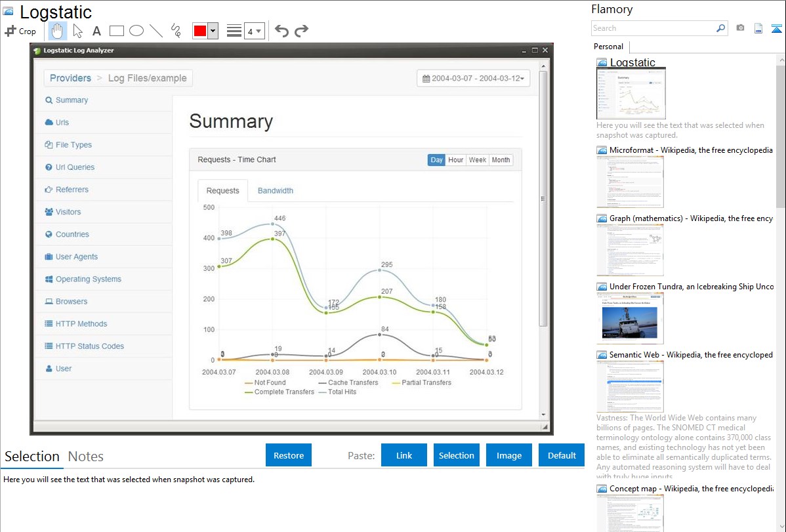Image resolution: width=786 pixels, height=532 pixels.
Task: Open Referrers in the sidebar
Action: [x=66, y=190]
